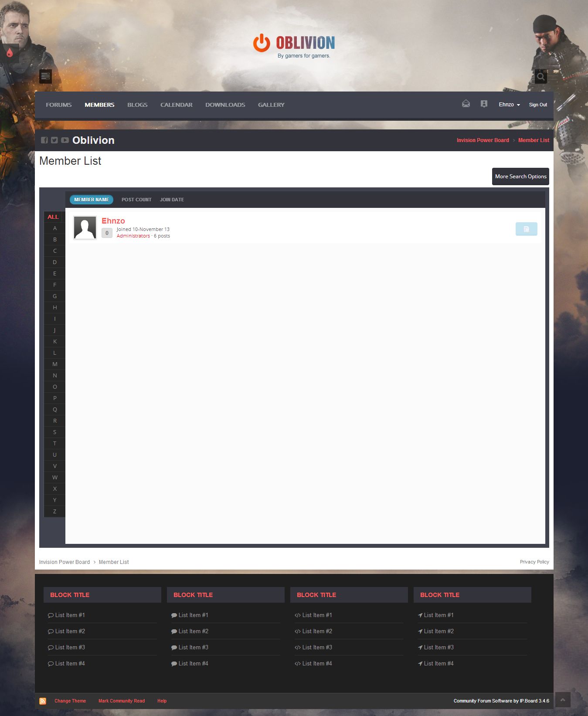Click the 'Joined 10-November 13' text
The width and height of the screenshot is (588, 716).
click(x=143, y=229)
